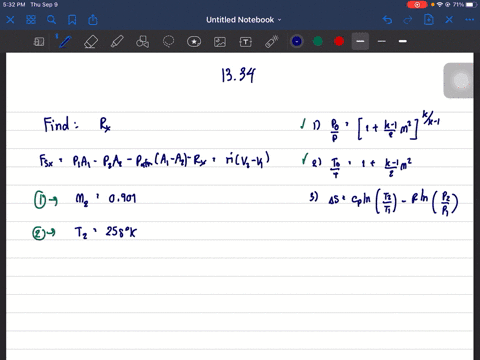Select the thin middle stroke thickness
This screenshot has height=360, width=480.
[x=382, y=41]
